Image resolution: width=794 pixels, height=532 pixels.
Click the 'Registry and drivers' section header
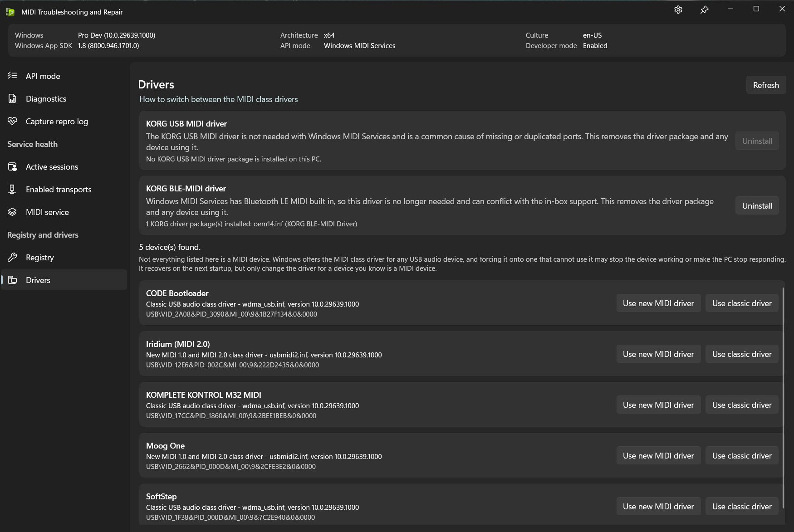(x=43, y=235)
